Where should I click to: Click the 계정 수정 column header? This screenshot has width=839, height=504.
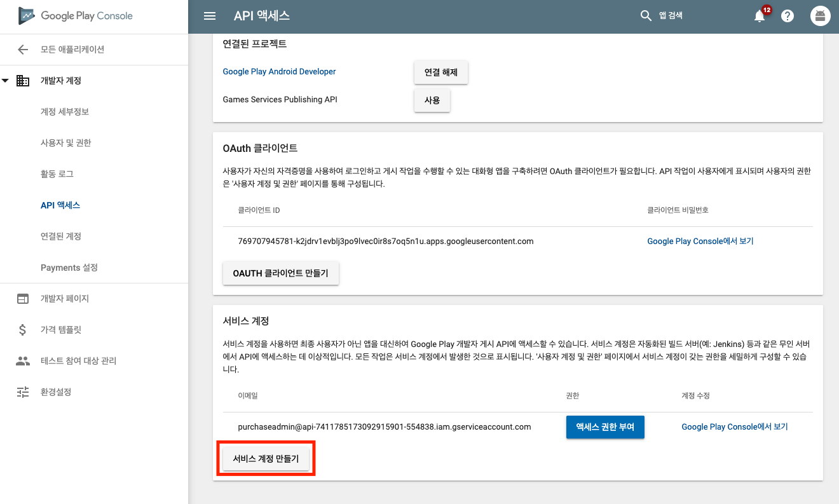click(x=695, y=396)
